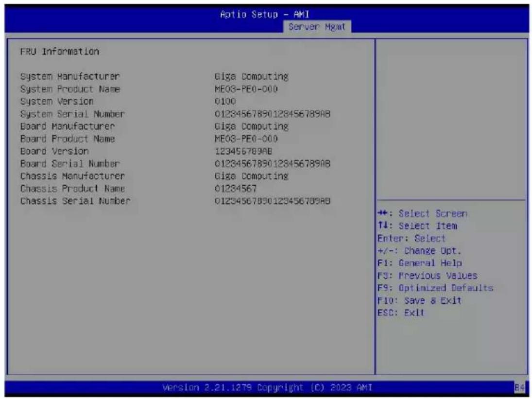Select the Server Mgmt tab

pos(317,26)
